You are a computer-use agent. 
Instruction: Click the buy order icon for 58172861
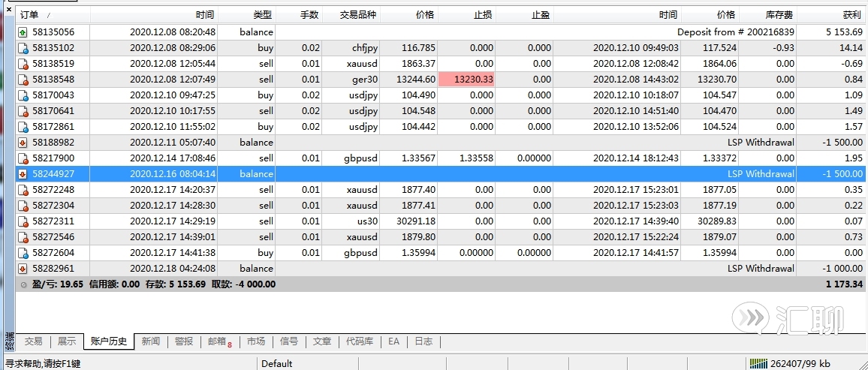tap(23, 127)
